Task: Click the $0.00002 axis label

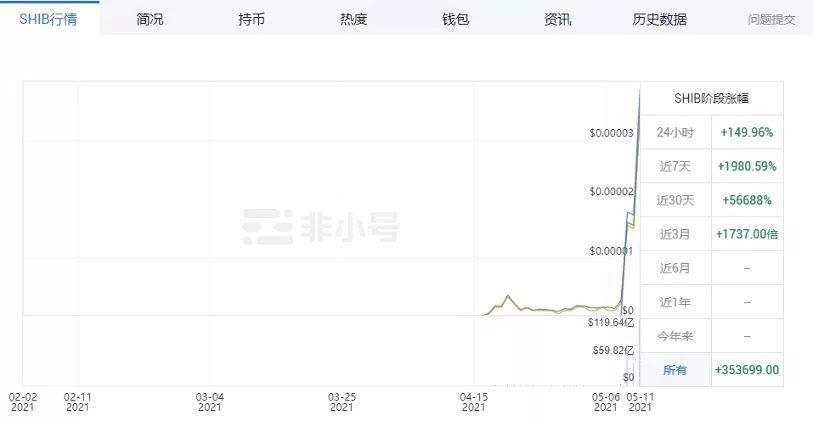Action: 611,191
